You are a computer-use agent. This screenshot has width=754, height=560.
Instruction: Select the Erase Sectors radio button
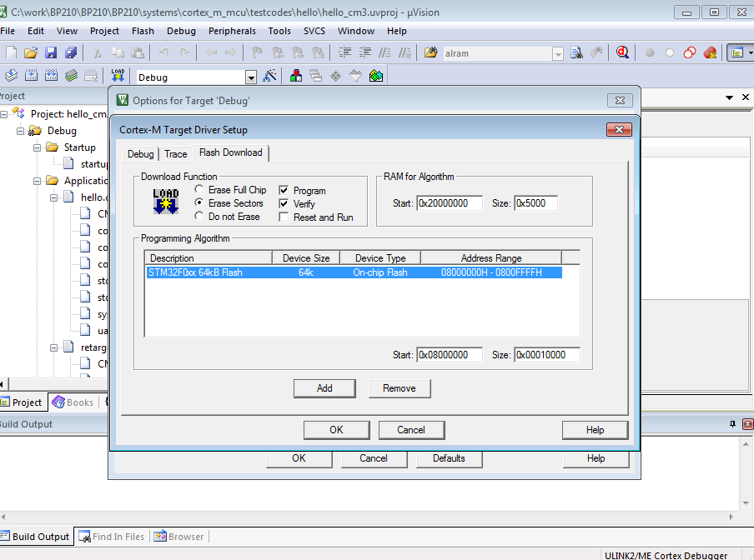click(x=199, y=202)
